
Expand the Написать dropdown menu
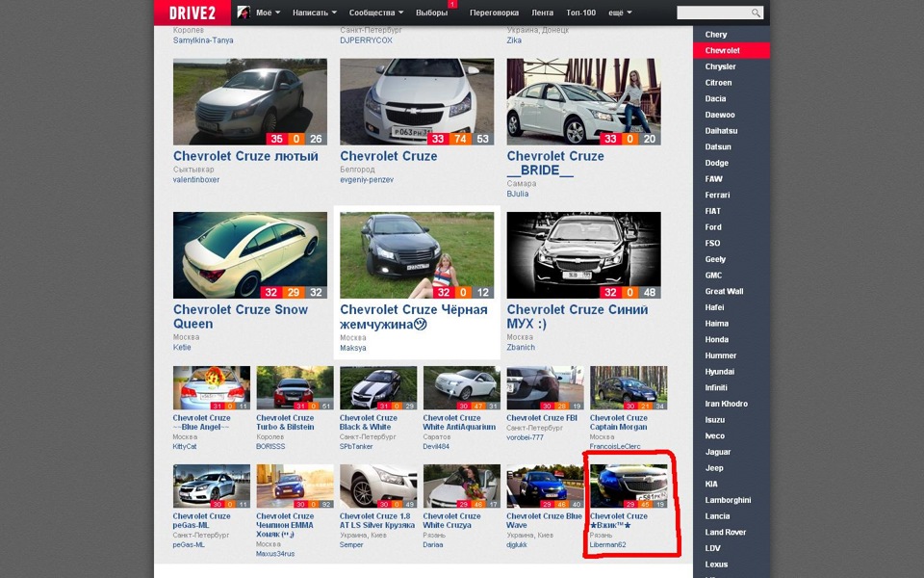click(315, 13)
